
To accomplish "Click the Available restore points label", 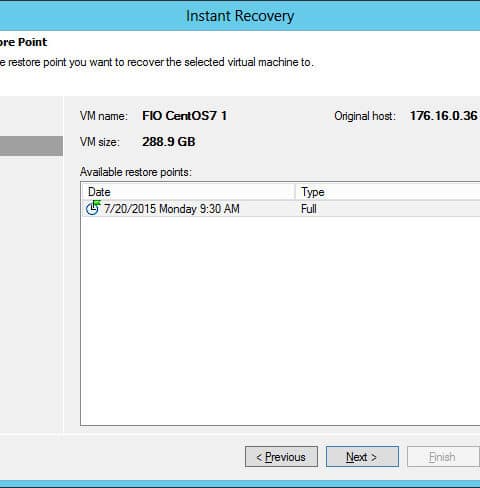I will tap(136, 172).
